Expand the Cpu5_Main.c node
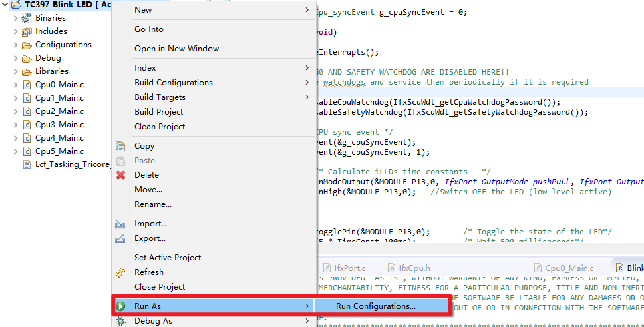 (15, 151)
